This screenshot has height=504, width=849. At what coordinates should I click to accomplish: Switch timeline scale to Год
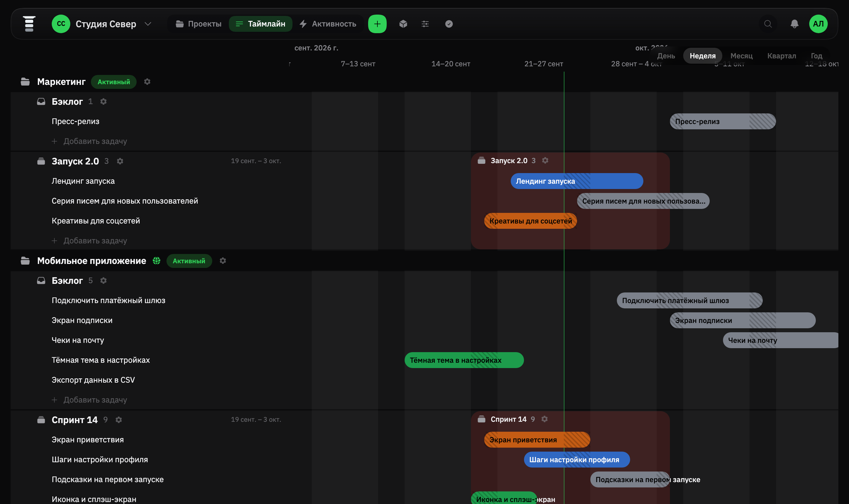coord(816,56)
